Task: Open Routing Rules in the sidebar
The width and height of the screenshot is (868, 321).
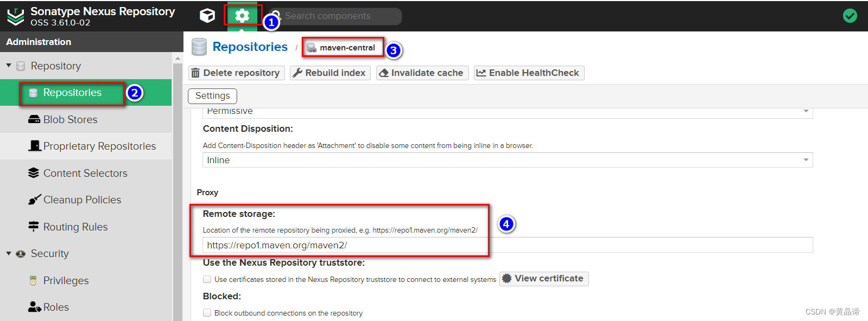Action: (86, 227)
